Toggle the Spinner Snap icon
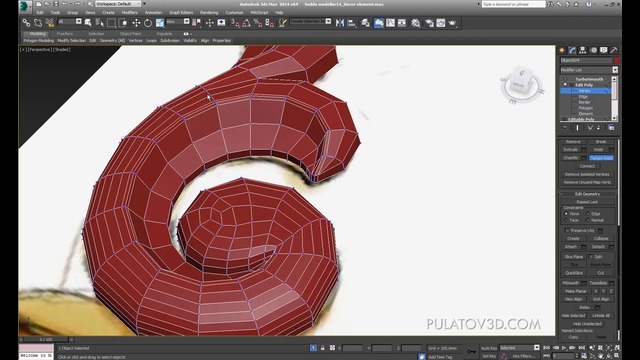The image size is (640, 360). point(269,23)
